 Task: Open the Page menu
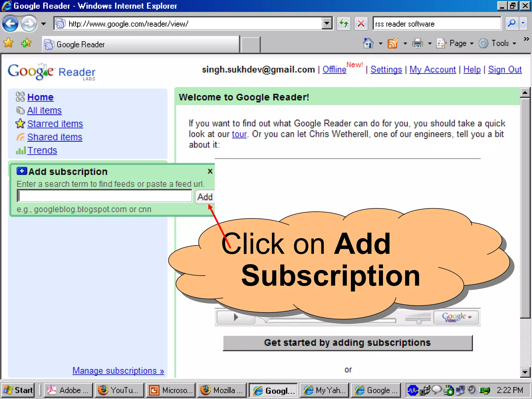pos(455,43)
